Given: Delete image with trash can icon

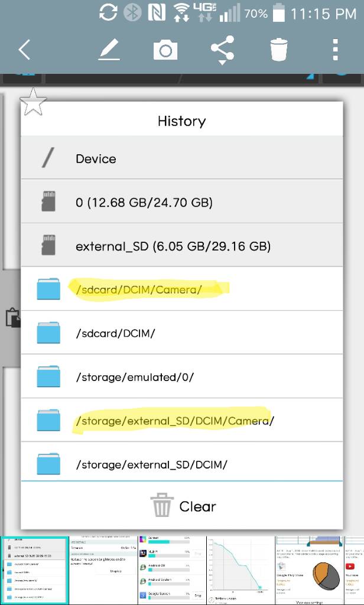Looking at the screenshot, I should point(279,50).
